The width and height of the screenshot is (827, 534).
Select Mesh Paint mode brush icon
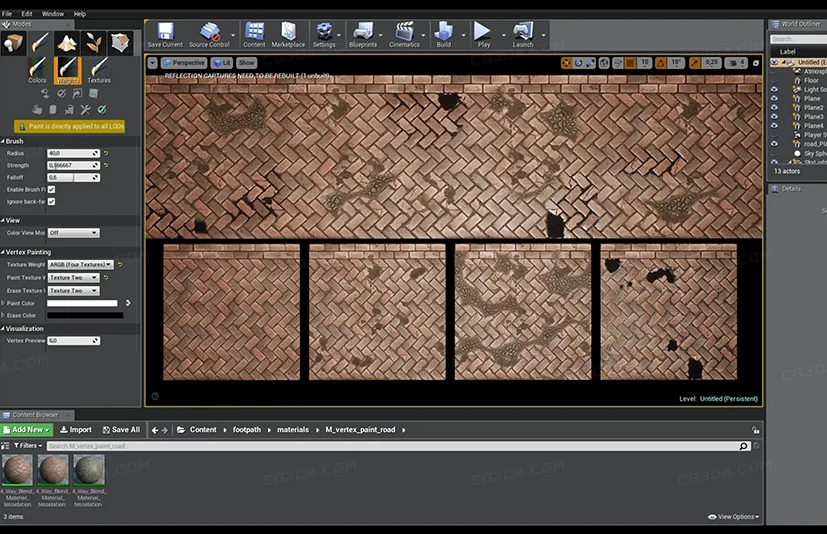click(40, 43)
